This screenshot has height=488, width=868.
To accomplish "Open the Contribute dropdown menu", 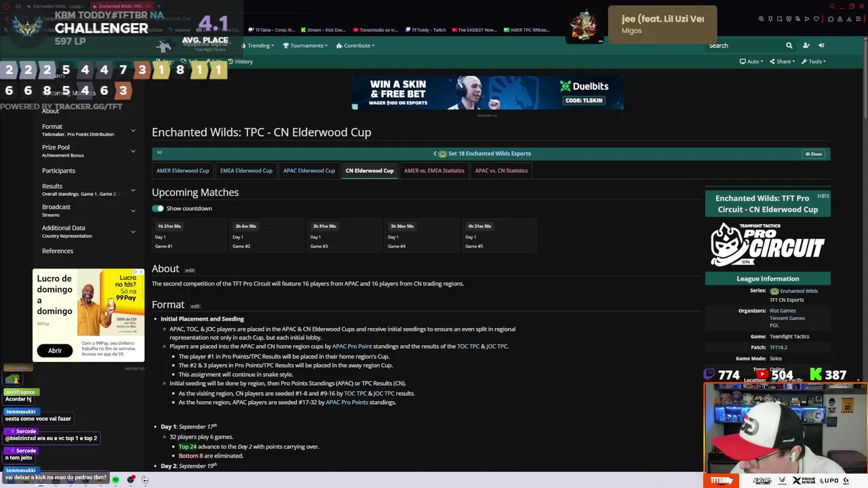I will 357,45.
